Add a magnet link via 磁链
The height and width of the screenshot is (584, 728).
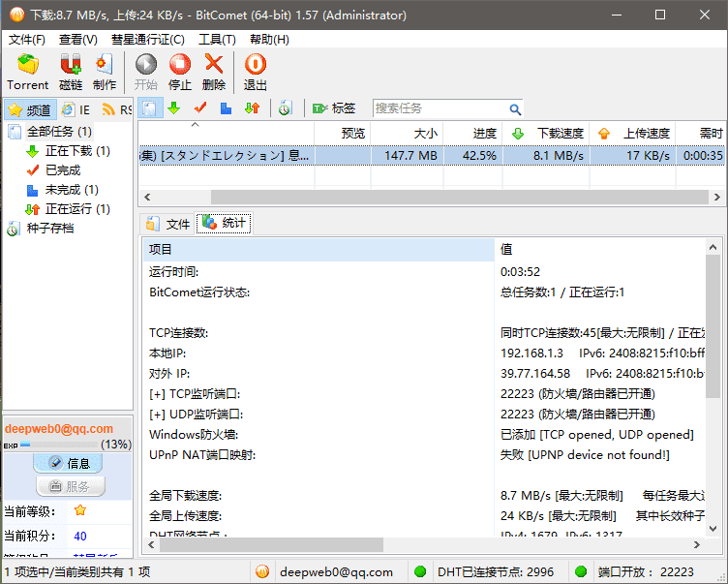tap(71, 72)
